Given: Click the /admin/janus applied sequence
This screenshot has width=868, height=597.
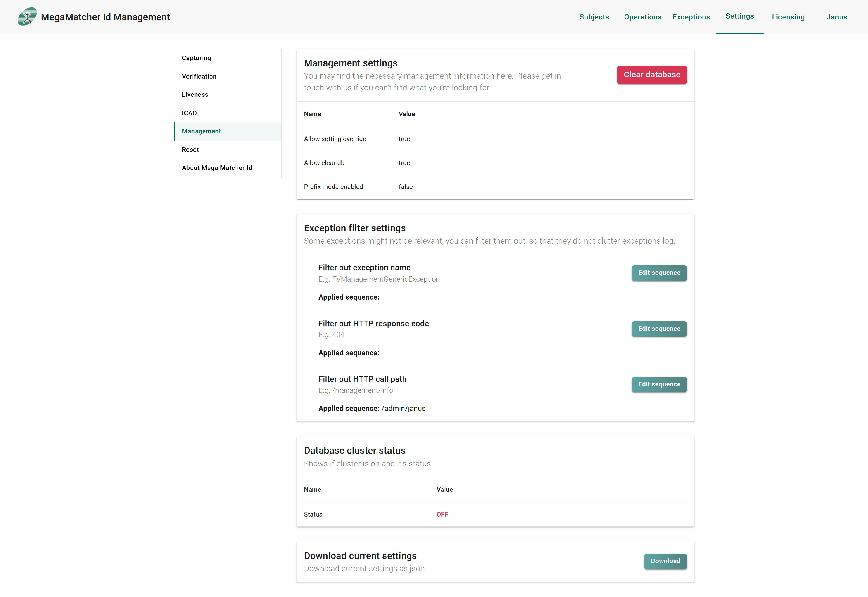Looking at the screenshot, I should 403,409.
